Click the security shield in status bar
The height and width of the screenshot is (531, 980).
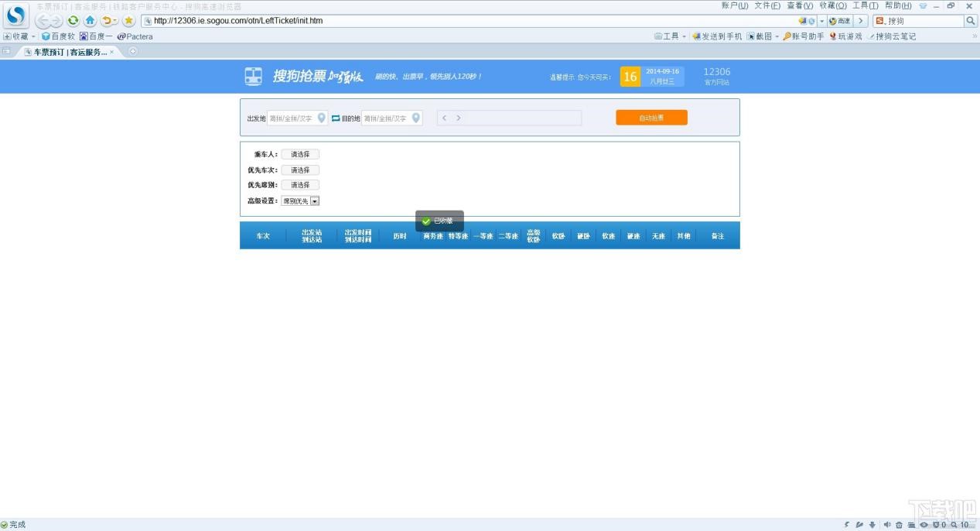click(x=937, y=524)
